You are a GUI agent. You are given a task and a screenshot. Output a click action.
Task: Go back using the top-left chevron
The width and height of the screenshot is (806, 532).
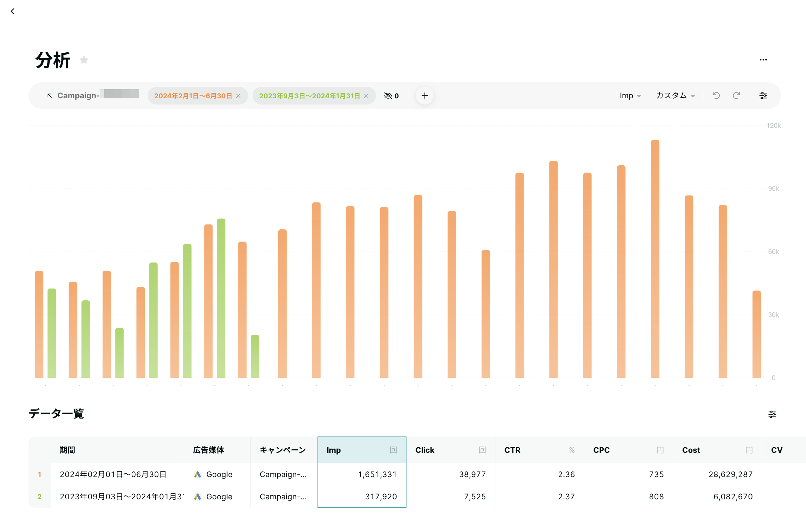coord(13,11)
